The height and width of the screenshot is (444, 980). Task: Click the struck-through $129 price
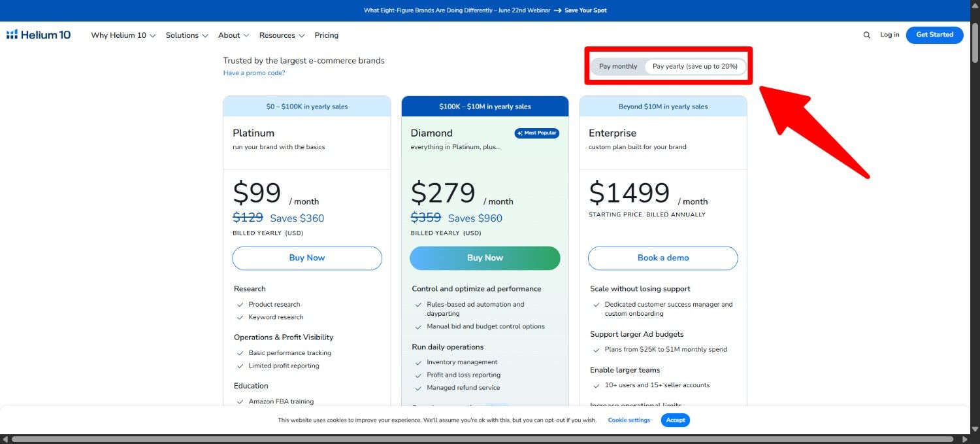[248, 218]
